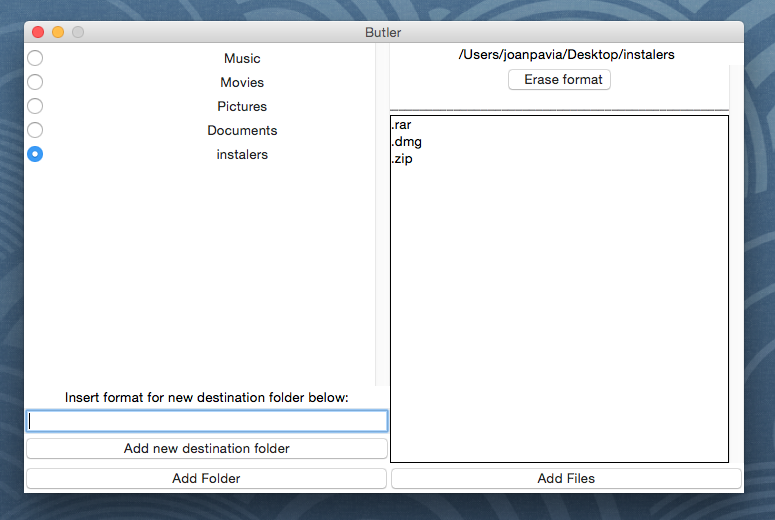Click the Documents folder label
Screen dimensions: 775x520
click(242, 130)
